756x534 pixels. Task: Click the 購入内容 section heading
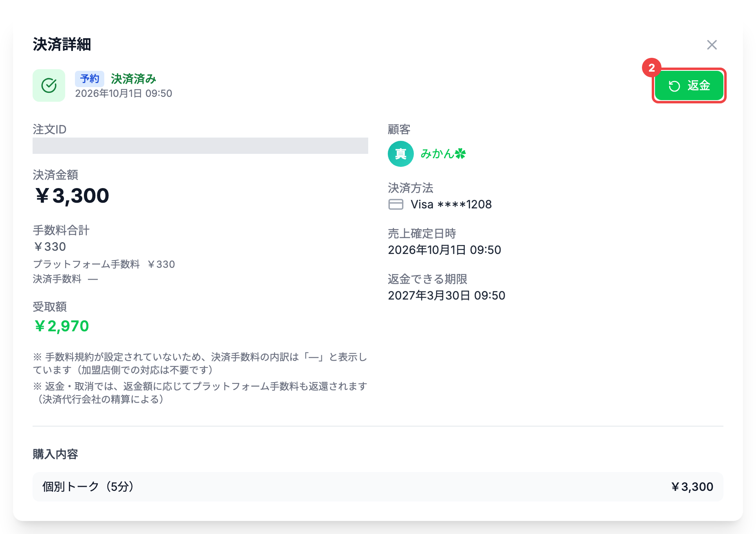click(55, 454)
